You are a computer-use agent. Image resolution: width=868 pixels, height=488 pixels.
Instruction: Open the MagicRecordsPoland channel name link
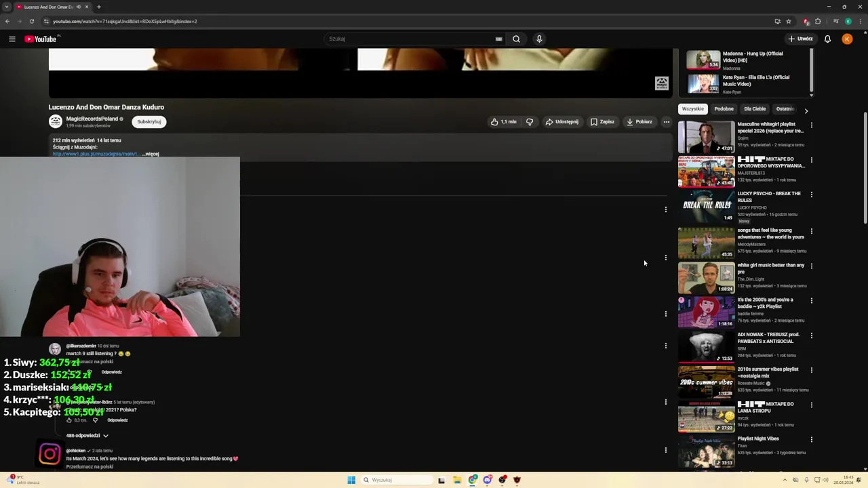(92, 119)
